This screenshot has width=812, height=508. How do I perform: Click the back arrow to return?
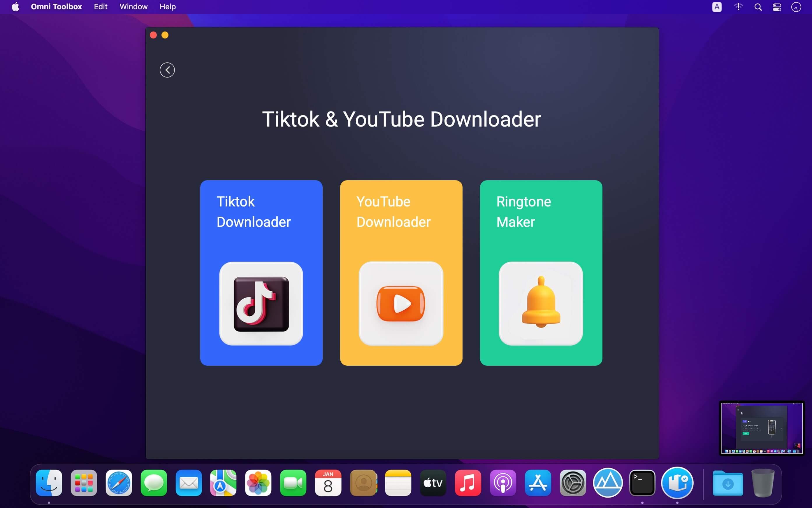tap(167, 69)
